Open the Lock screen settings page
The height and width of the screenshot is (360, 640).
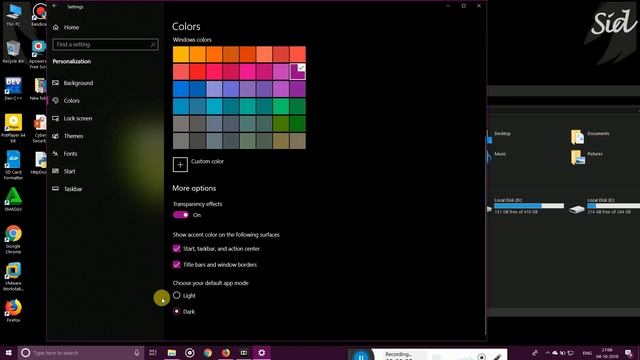[72, 118]
